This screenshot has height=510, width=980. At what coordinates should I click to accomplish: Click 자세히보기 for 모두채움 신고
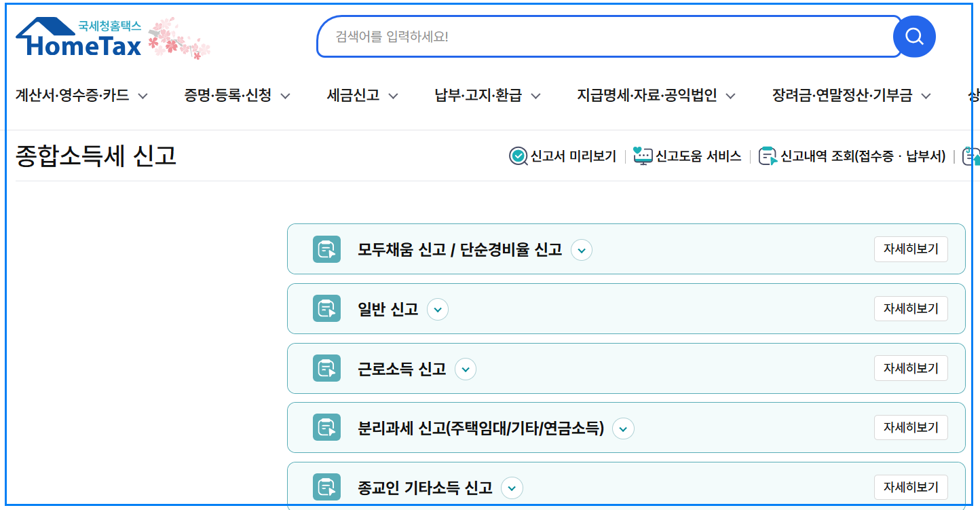pyautogui.click(x=910, y=249)
